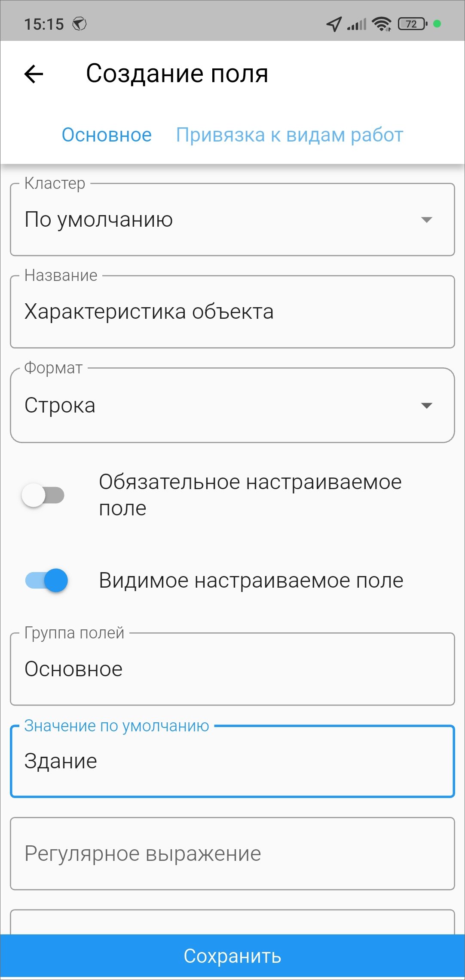Image resolution: width=465 pixels, height=980 pixels.
Task: Tap the round status icon beside the clock
Action: coord(80,24)
